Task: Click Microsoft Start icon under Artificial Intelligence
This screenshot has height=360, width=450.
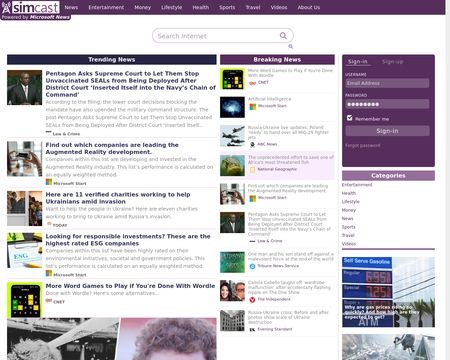Action: [253, 107]
